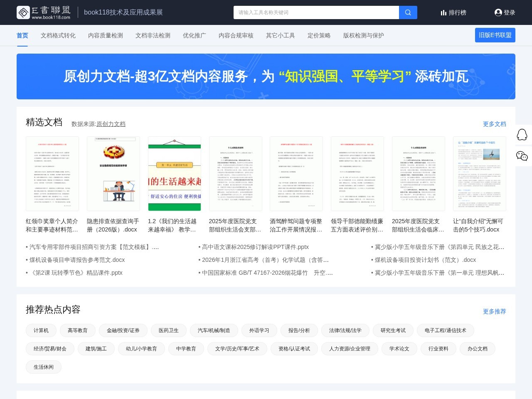
Task: Open the 隐患排查依据查询手册 document thumbnail
Action: [x=113, y=174]
